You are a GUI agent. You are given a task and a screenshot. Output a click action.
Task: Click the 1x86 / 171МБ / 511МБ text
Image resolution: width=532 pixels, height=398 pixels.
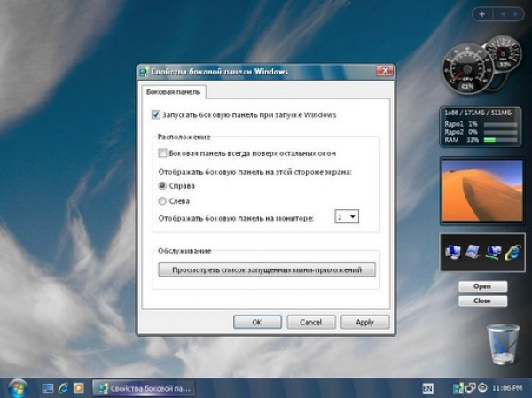coord(478,113)
